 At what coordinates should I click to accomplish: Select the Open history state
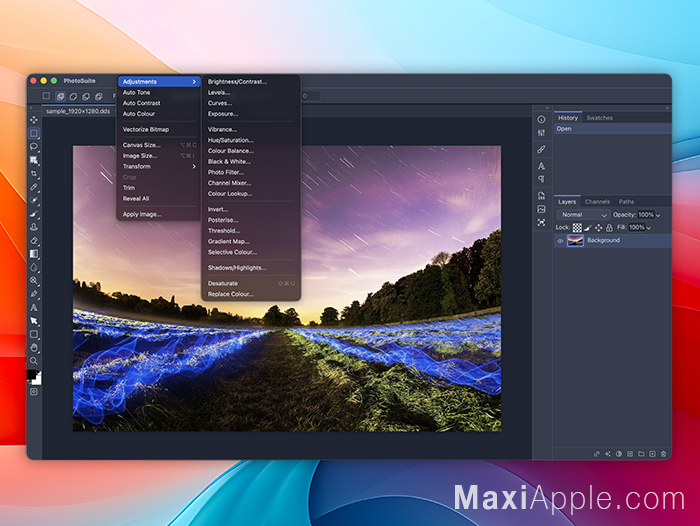pos(612,129)
